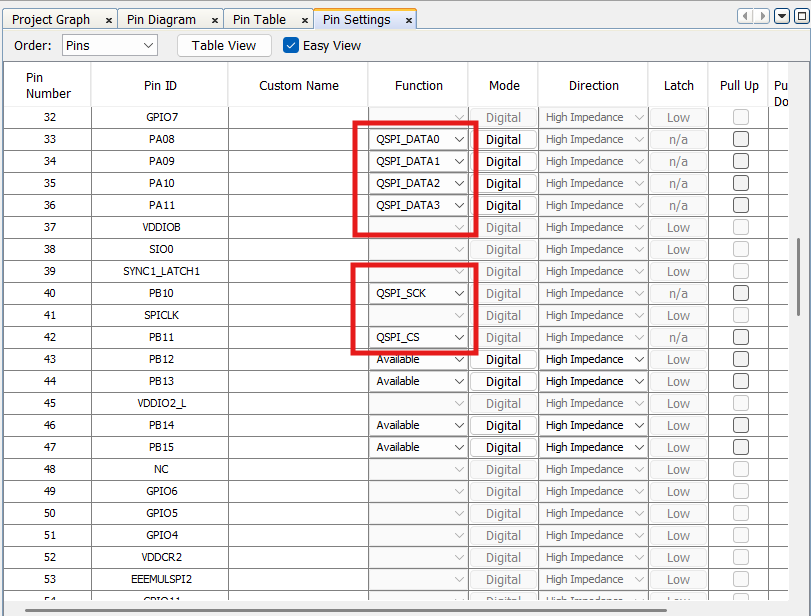Click the Direction column header
Viewport: 811px width, 616px height.
pos(593,85)
